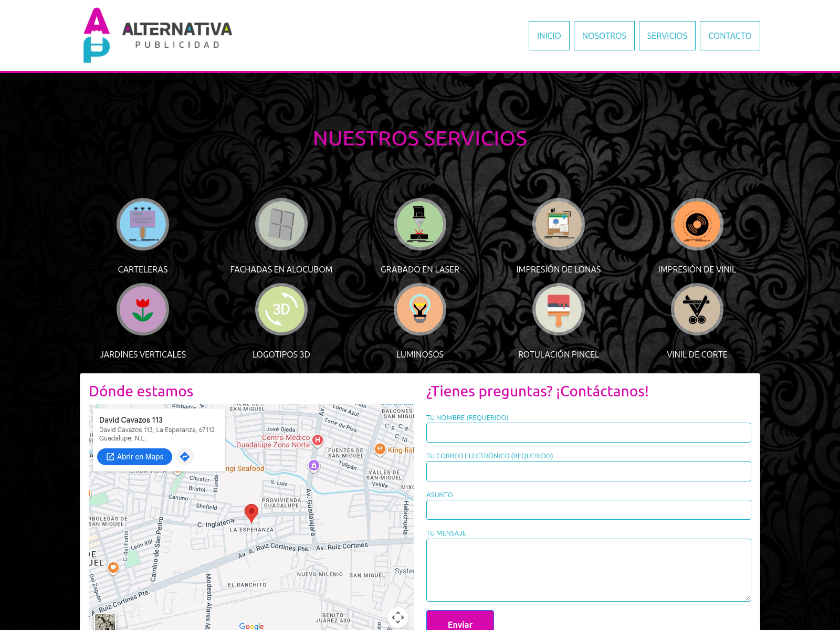Focus the Tu Correo Electrónico field
Image resolution: width=840 pixels, height=630 pixels.
tap(589, 471)
